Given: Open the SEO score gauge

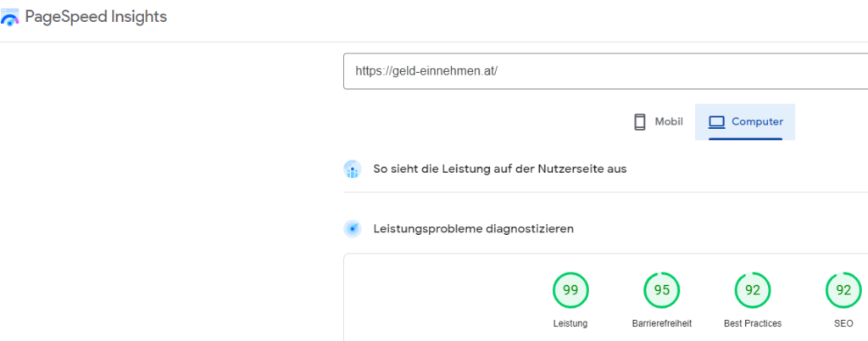Looking at the screenshot, I should pos(843,290).
